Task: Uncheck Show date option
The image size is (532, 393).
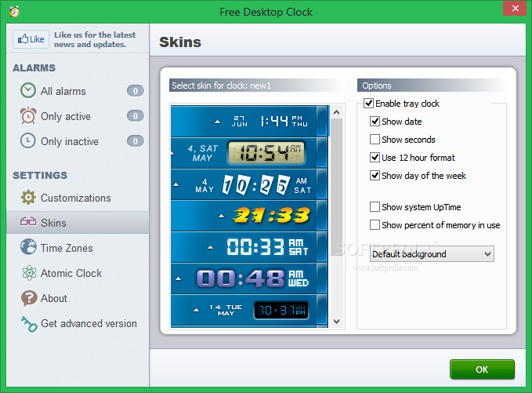Action: [x=375, y=122]
